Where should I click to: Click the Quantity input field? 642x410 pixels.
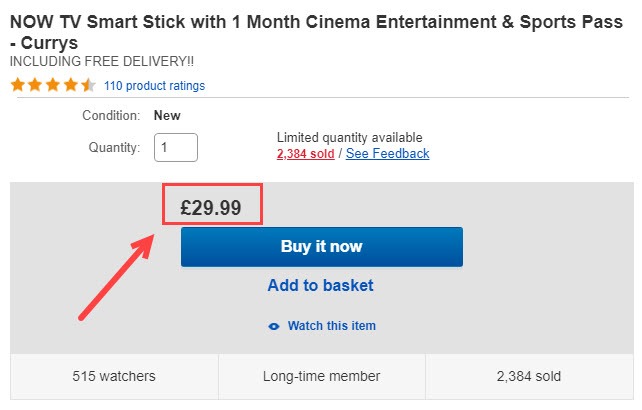[x=176, y=147]
